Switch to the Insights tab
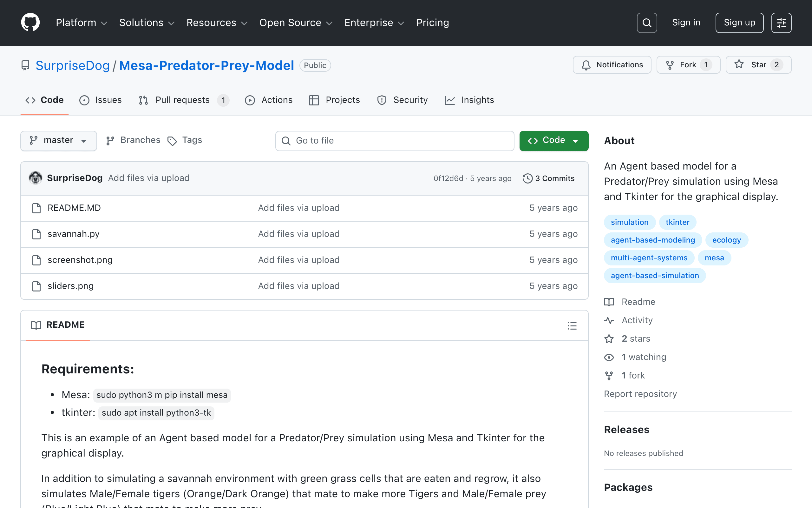Viewport: 812px width, 508px height. (469, 100)
